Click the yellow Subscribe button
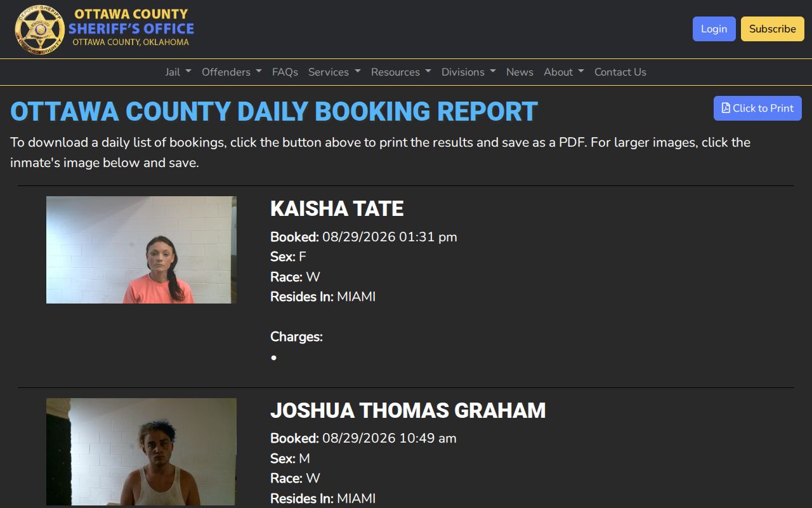The height and width of the screenshot is (508, 812). coord(772,29)
